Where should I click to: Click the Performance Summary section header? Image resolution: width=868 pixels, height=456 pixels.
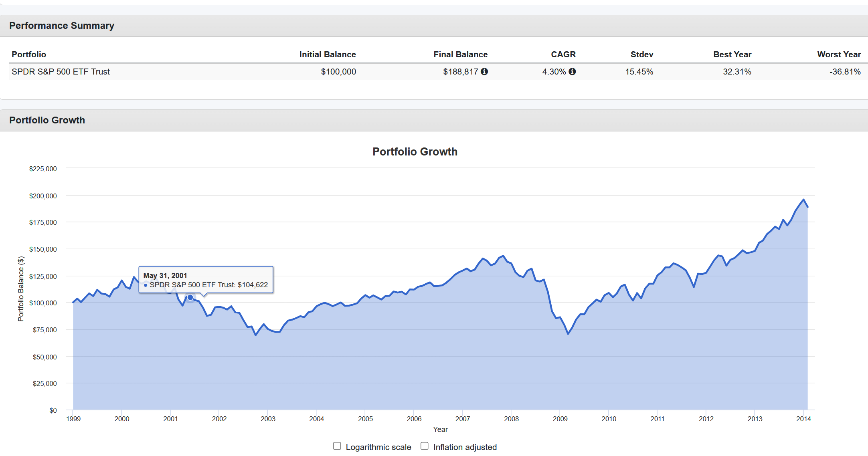coord(62,26)
